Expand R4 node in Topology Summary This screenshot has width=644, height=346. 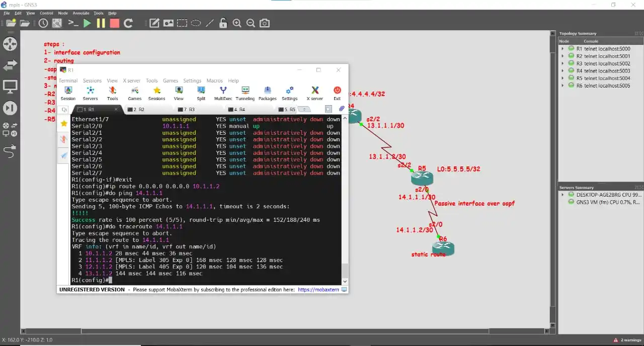click(x=563, y=71)
